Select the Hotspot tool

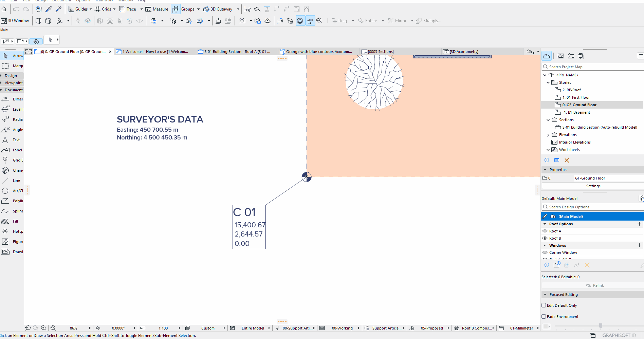pos(12,231)
